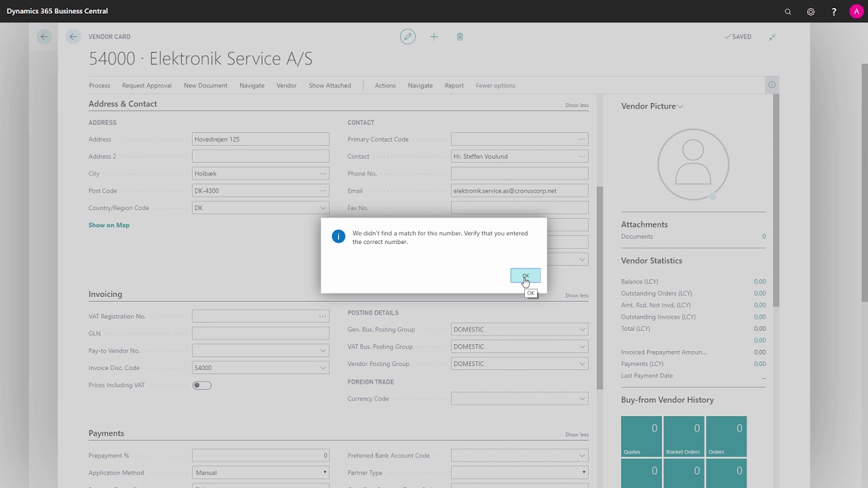Collapse the Invoicing section header

point(105,294)
